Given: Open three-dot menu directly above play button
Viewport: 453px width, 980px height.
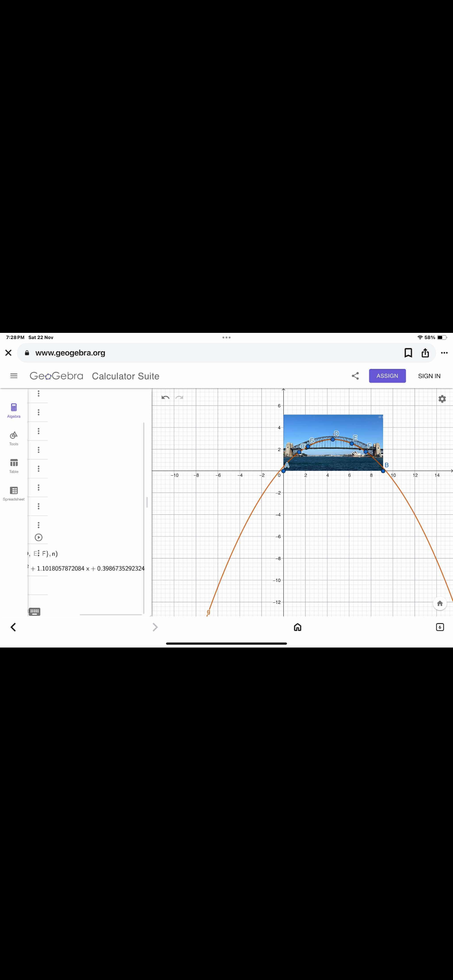Looking at the screenshot, I should [39, 525].
